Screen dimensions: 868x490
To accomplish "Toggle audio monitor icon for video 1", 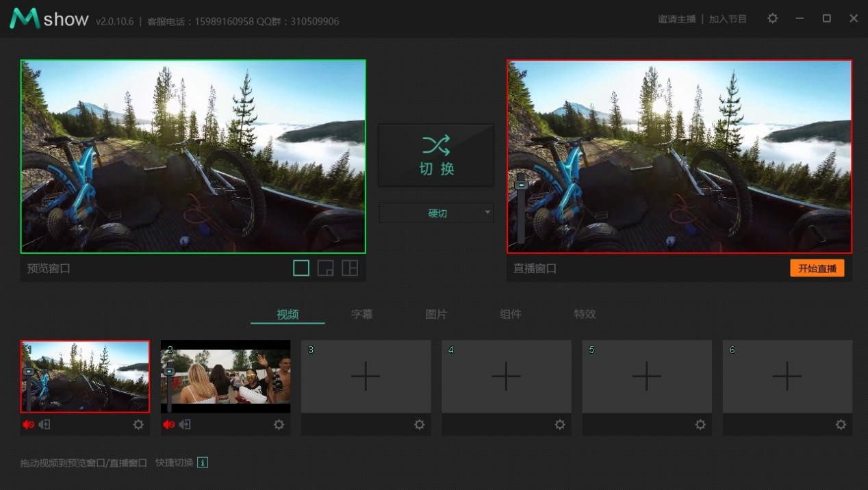I will 44,424.
